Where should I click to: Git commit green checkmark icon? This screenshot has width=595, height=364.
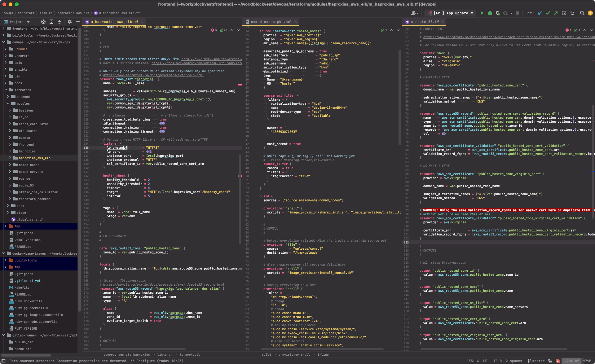click(x=548, y=13)
